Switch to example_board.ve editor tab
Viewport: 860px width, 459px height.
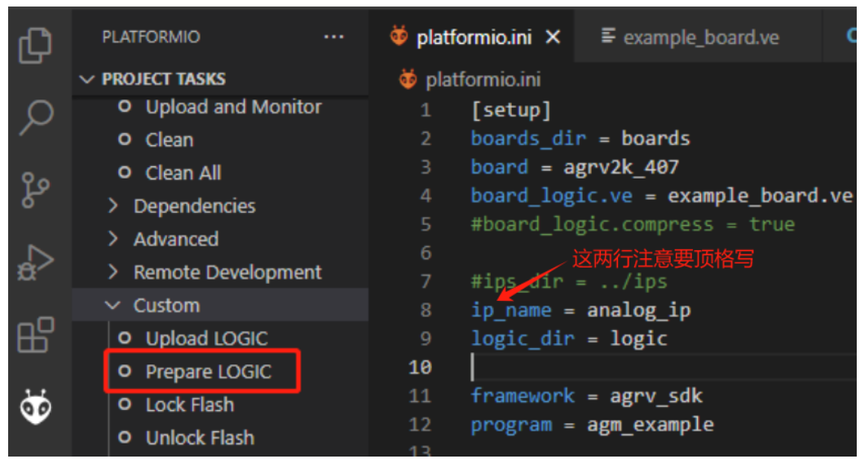(x=701, y=37)
